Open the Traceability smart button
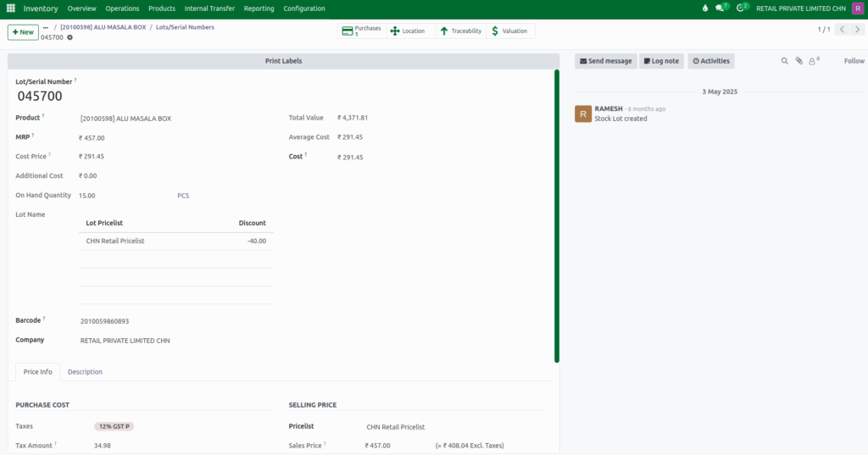This screenshot has width=868, height=455. (460, 31)
